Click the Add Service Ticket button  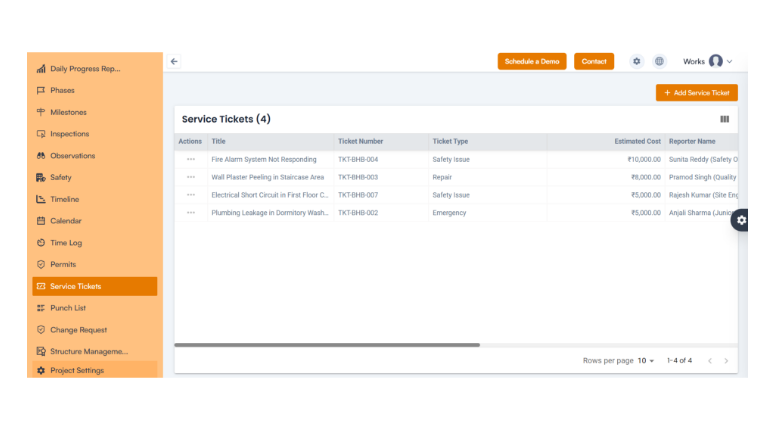click(696, 93)
